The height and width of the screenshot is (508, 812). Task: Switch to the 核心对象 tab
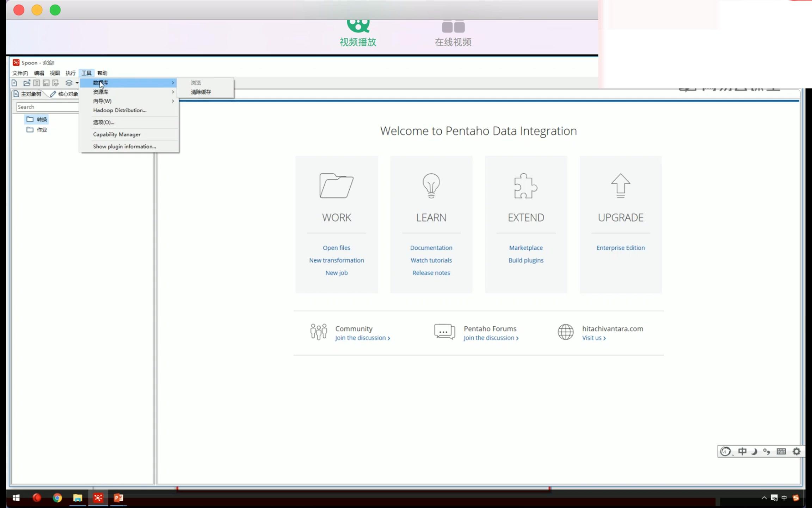pyautogui.click(x=64, y=94)
